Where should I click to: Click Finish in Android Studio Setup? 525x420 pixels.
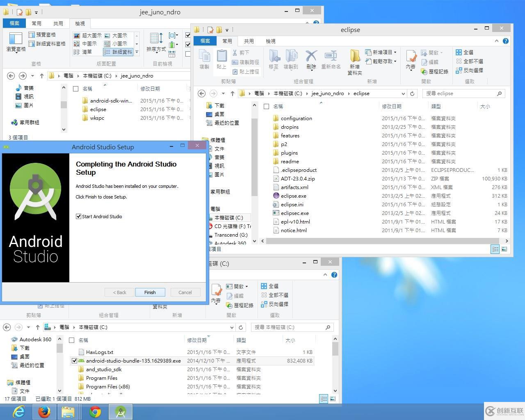[150, 292]
